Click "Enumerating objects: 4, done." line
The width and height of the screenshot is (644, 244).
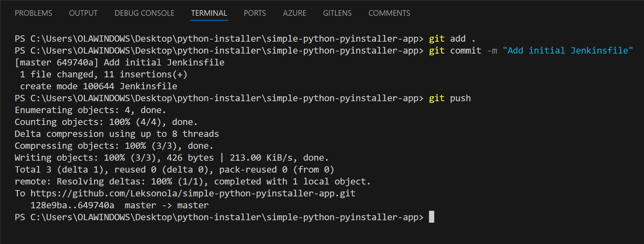click(90, 110)
